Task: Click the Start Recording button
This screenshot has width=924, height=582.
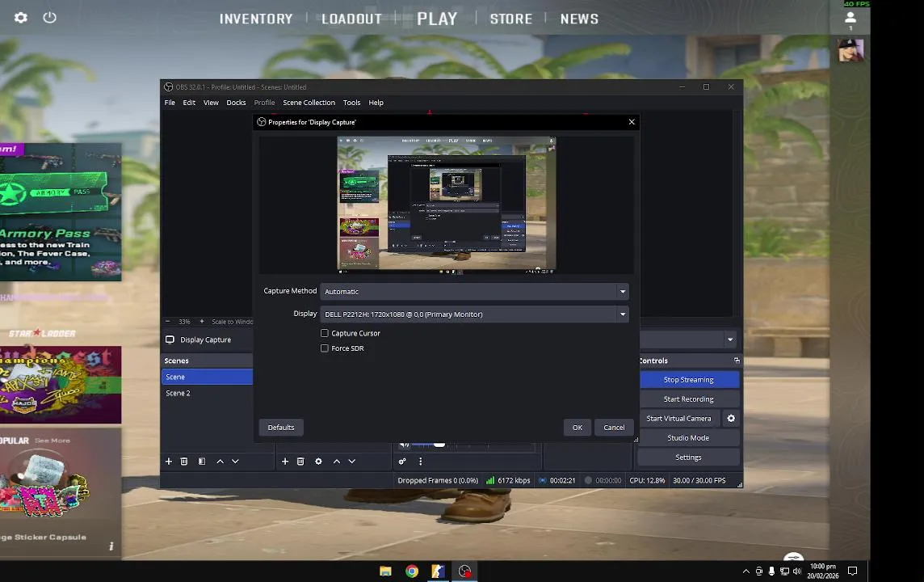Action: [x=688, y=399]
